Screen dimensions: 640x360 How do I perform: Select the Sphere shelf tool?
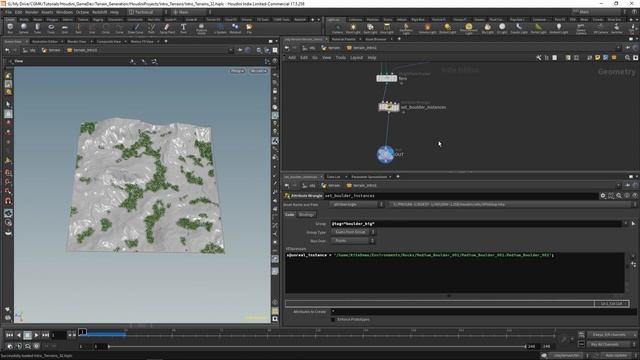point(24,28)
